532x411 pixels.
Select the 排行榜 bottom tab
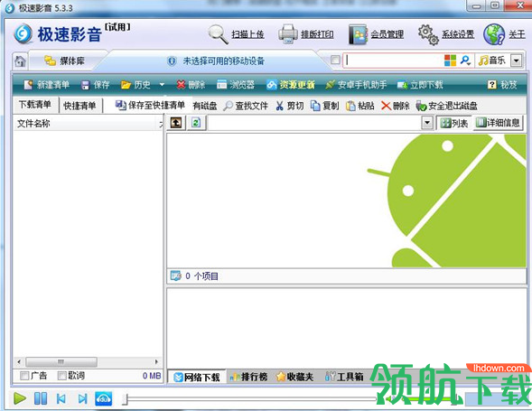(x=249, y=377)
